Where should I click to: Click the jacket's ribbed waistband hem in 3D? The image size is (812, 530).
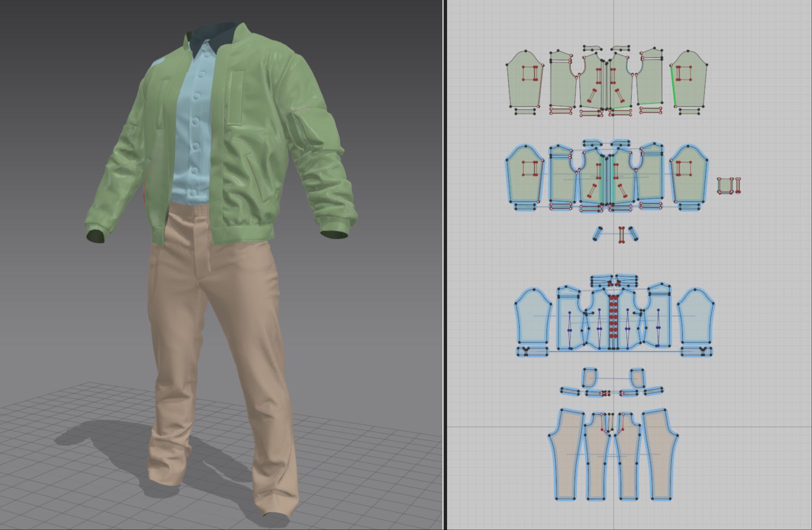243,234
